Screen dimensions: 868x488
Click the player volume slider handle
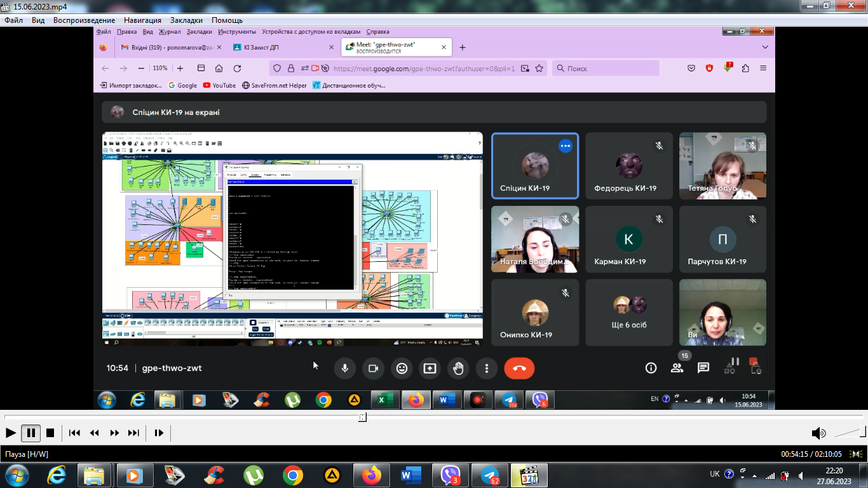point(863,432)
